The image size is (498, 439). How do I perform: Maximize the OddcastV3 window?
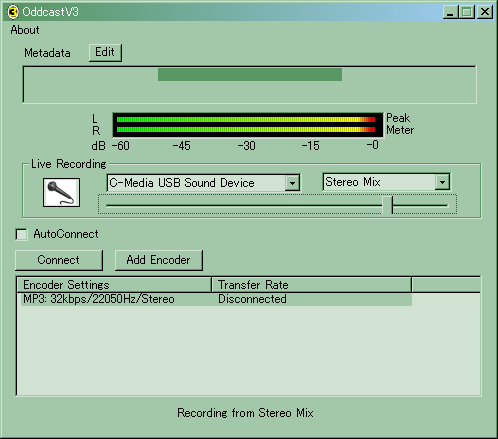tap(467, 12)
